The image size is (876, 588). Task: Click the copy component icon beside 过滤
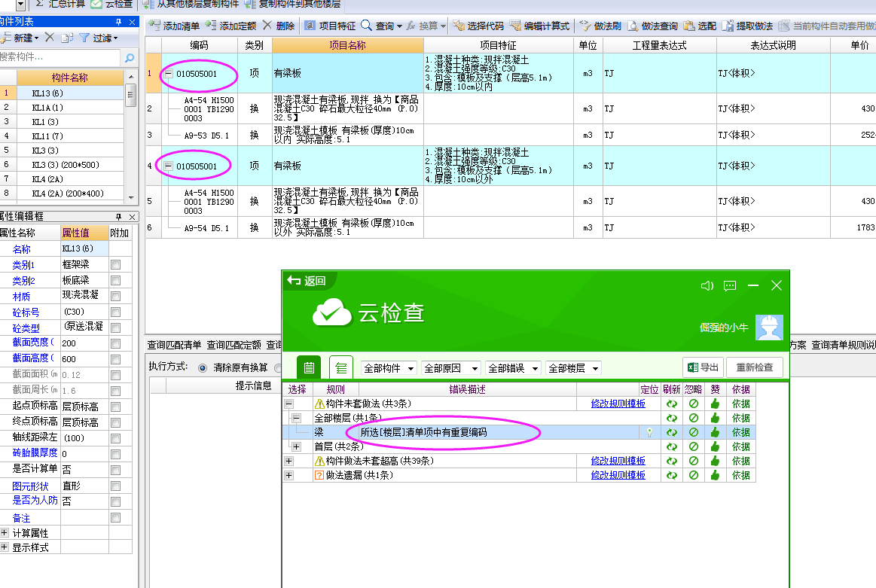coord(67,38)
